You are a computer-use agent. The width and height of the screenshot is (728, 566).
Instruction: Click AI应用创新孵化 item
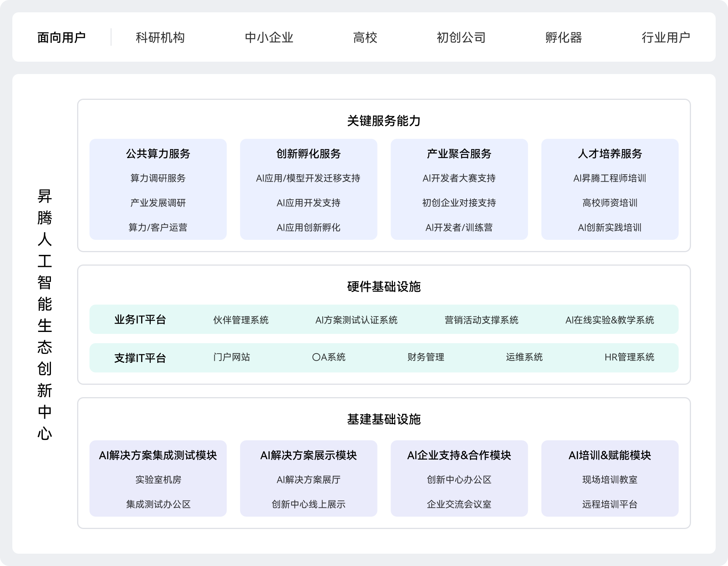[x=308, y=227]
